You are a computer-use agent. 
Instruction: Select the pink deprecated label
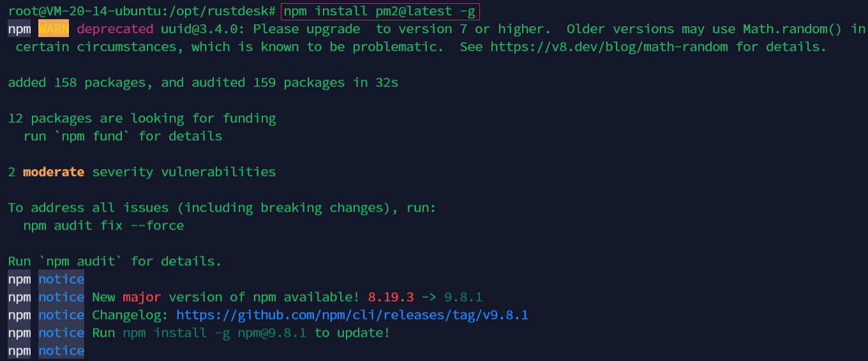(x=115, y=29)
